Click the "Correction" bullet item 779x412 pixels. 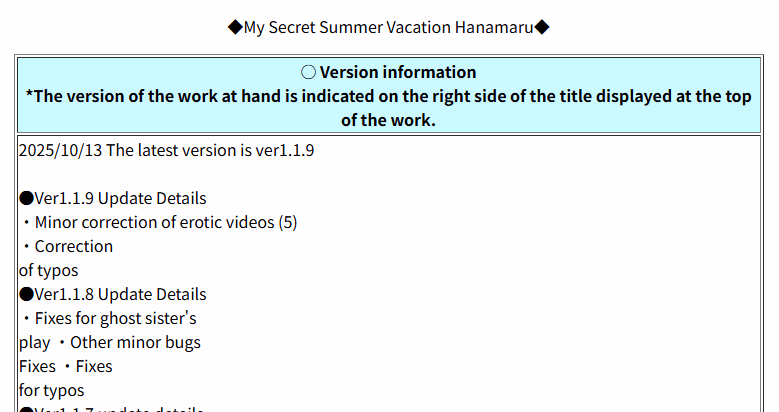(x=73, y=246)
